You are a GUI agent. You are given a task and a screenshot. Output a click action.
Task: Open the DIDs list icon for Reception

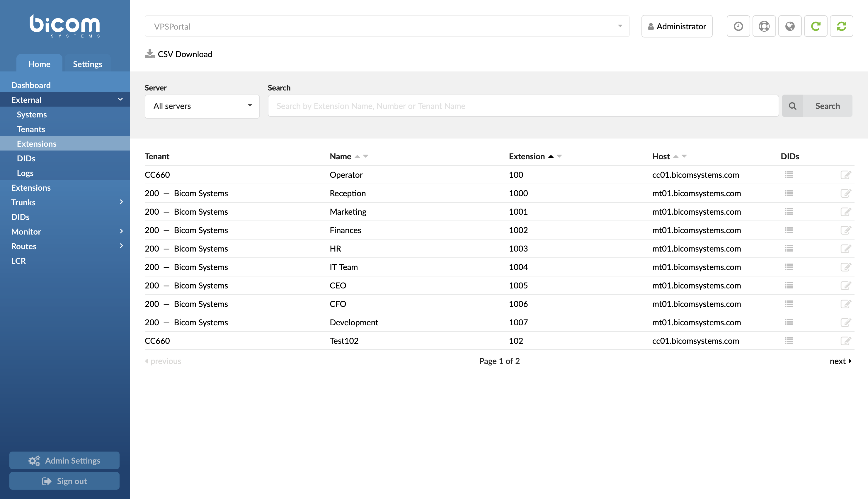(x=789, y=193)
